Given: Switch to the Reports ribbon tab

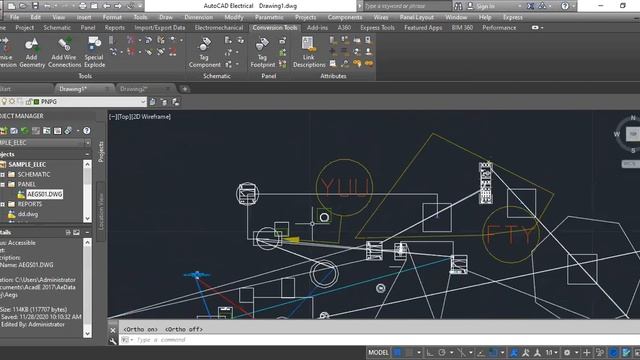Looking at the screenshot, I should 114,28.
